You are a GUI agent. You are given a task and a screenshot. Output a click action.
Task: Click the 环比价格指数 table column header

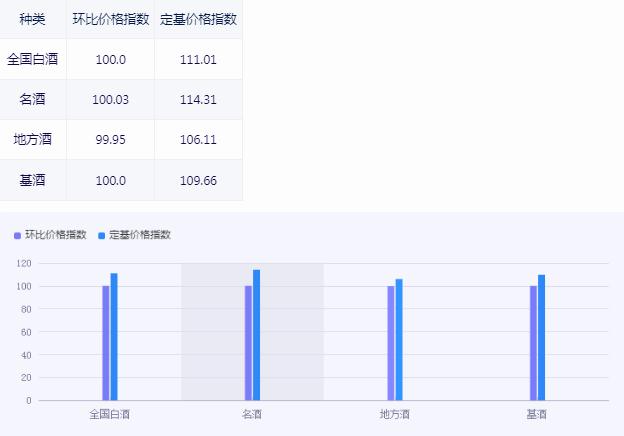pos(110,19)
